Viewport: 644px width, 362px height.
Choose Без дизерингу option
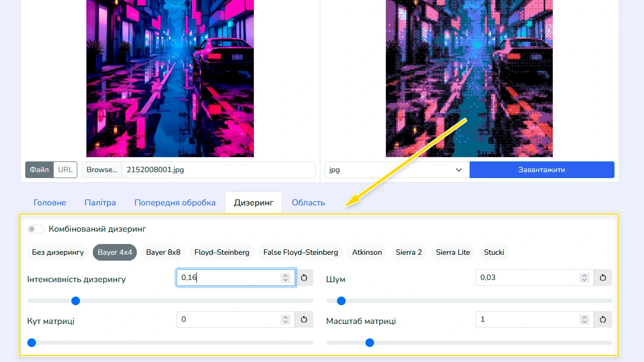58,252
